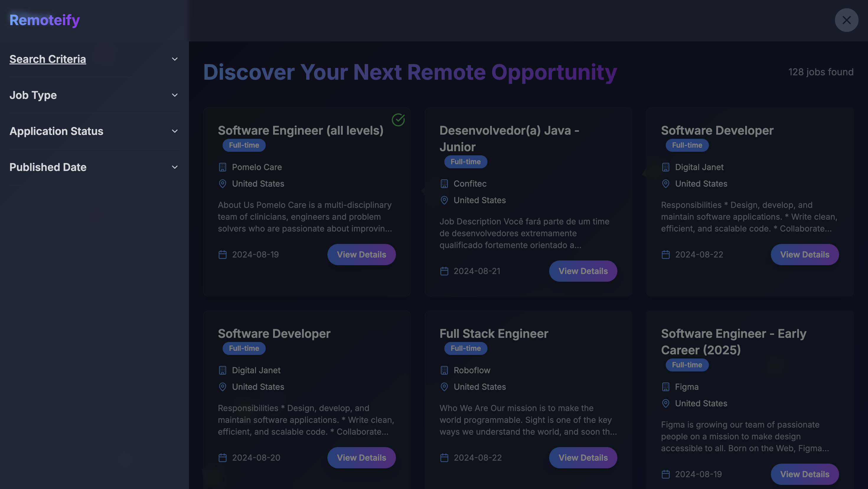The height and width of the screenshot is (489, 868).
Task: Click the About Us Pomelo Care description
Action: [x=305, y=217]
